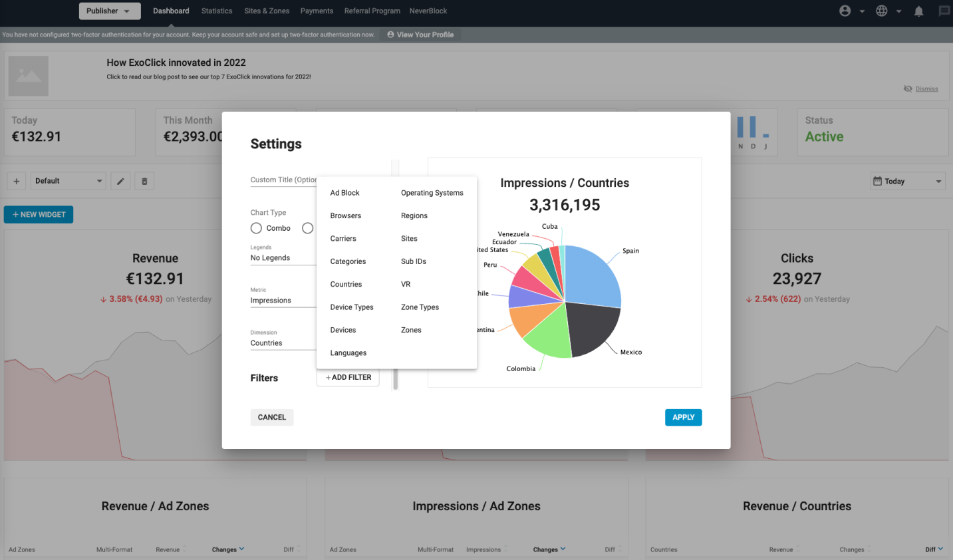Viewport: 953px width, 560px height.
Task: Select the Combo chart type radio button
Action: [256, 228]
